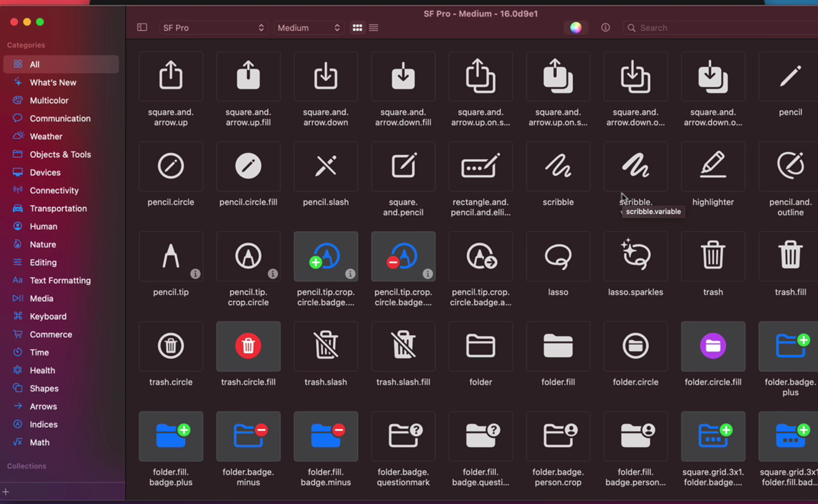This screenshot has height=504, width=818.
Task: Select the folder.badge.questionmark symbol
Action: tap(403, 436)
